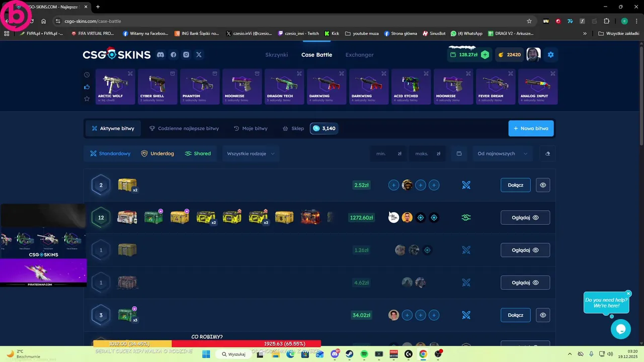Screen dimensions: 644x362
Task: Click Oglądaj on the 4.62zł battle
Action: tap(525, 283)
